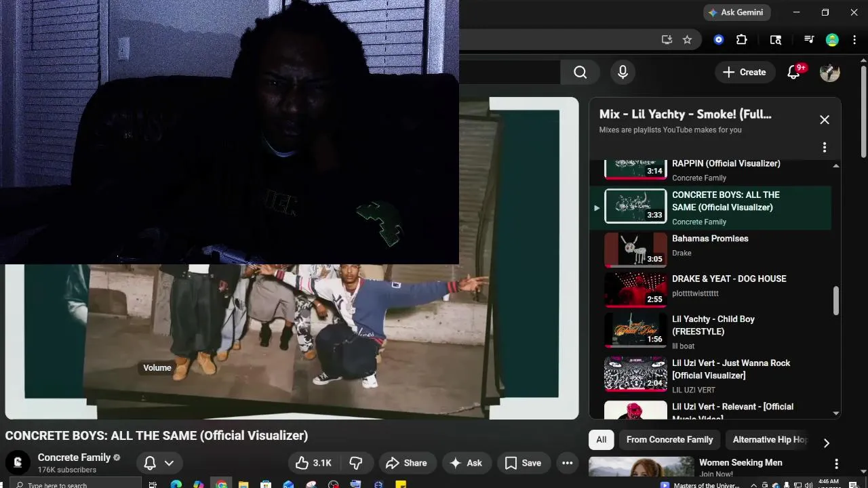Play RAPPIN (Official Visualizer) from playlist

(x=726, y=163)
